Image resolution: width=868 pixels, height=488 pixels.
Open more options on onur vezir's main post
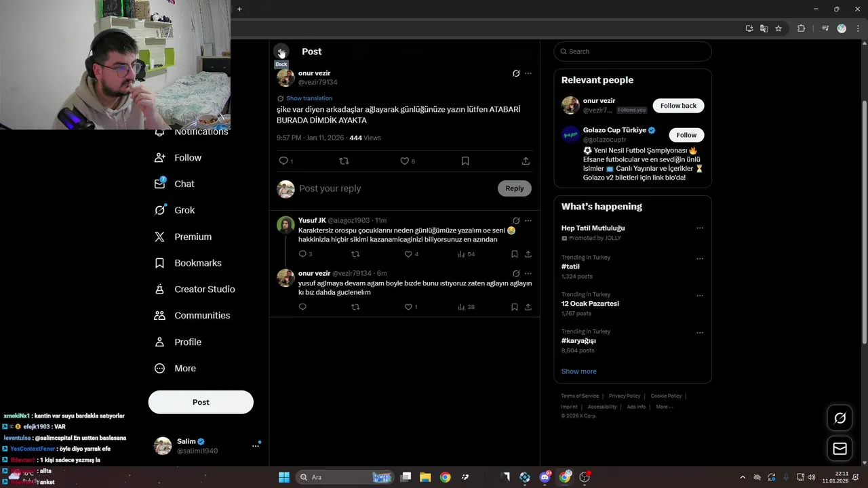point(528,73)
